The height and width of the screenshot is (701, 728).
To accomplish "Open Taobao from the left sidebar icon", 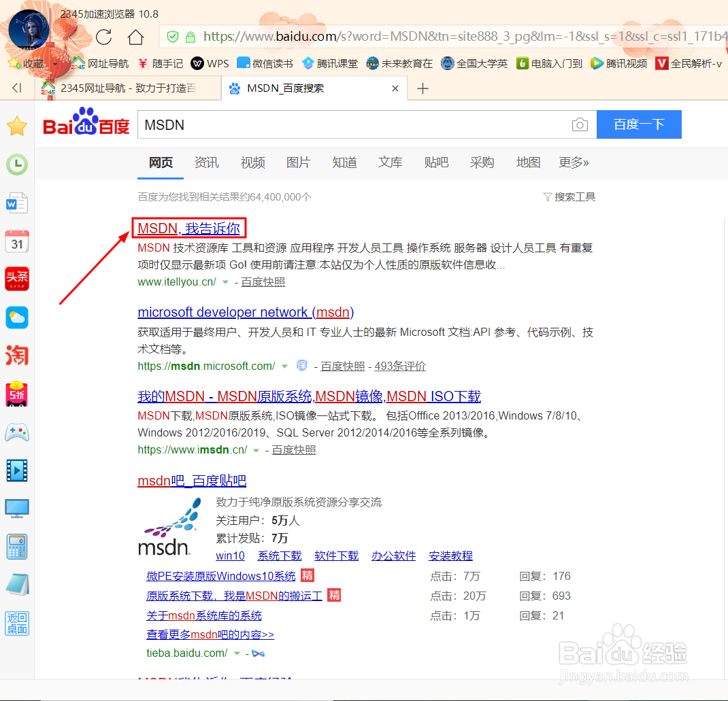I will (x=16, y=356).
